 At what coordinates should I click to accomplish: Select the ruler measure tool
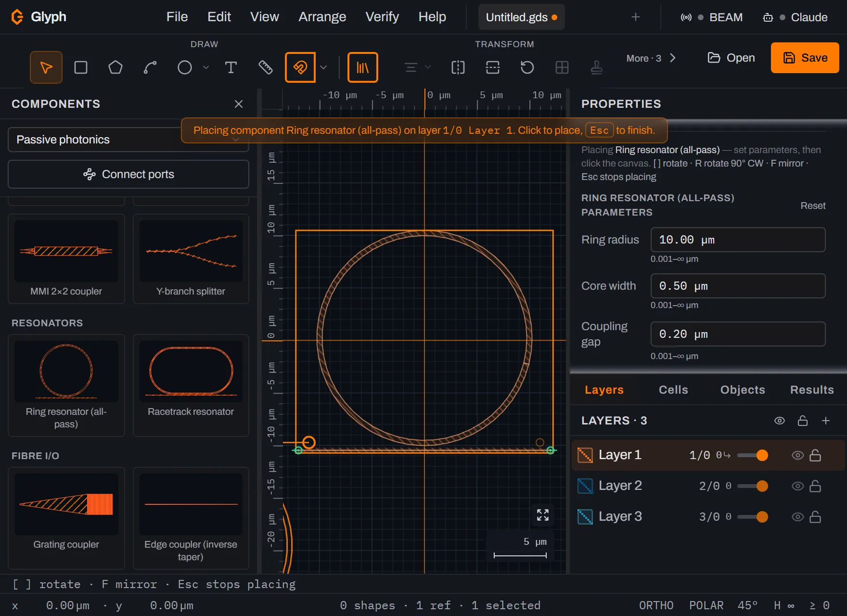click(266, 67)
